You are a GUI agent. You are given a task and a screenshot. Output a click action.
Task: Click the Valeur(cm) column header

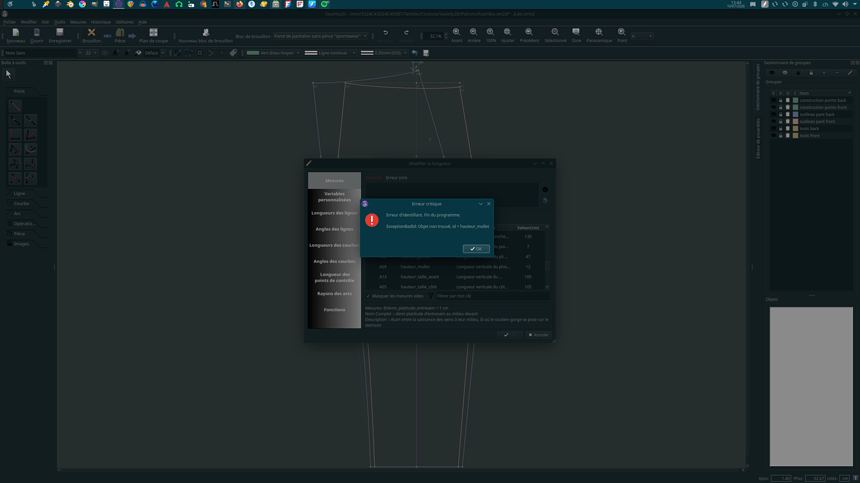click(x=528, y=228)
